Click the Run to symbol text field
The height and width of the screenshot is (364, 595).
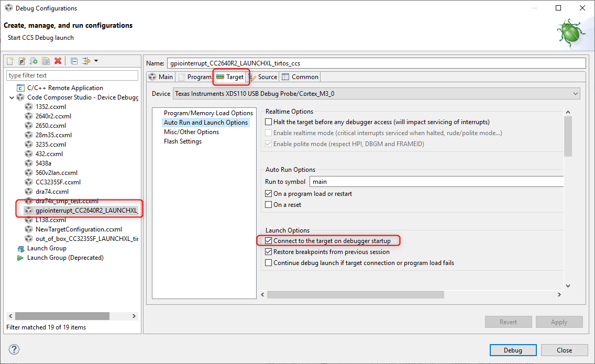(436, 182)
